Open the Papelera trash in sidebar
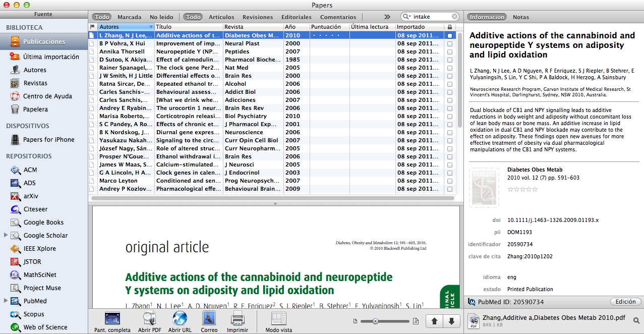644x334 pixels. pyautogui.click(x=15, y=109)
